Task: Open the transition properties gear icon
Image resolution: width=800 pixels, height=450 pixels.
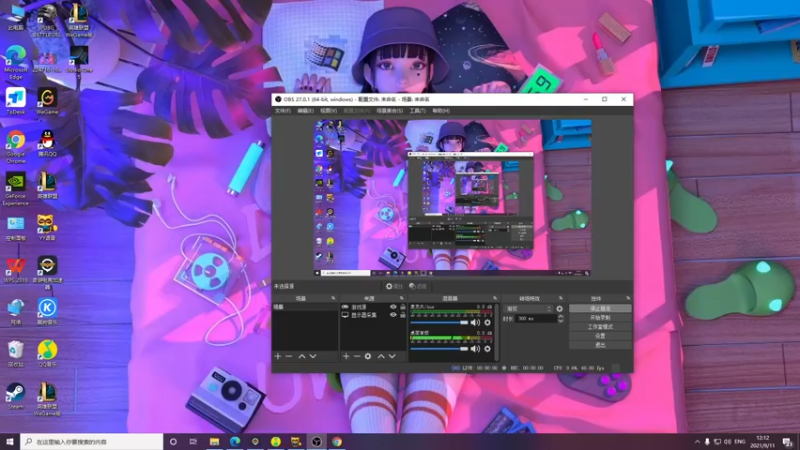Action: click(560, 309)
